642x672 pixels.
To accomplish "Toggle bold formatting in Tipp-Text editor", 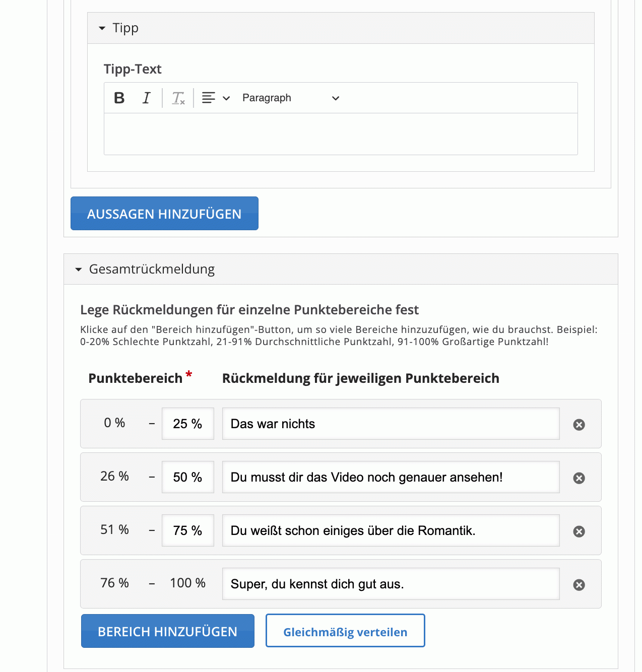I will 119,98.
